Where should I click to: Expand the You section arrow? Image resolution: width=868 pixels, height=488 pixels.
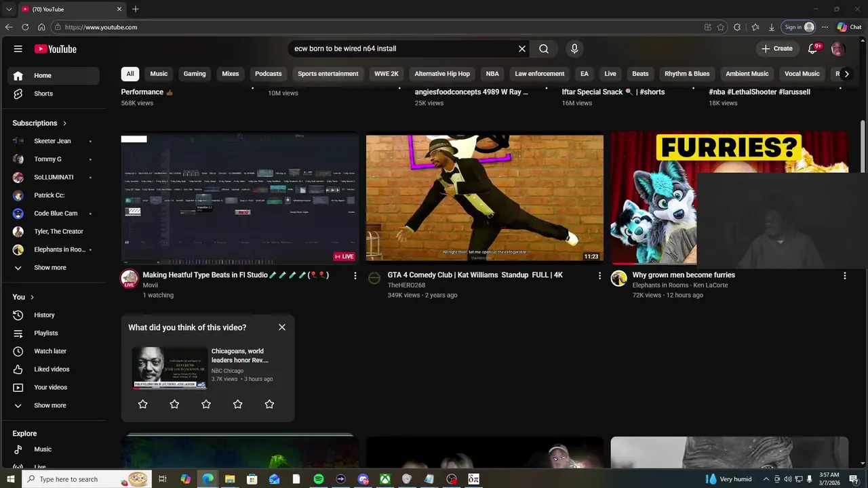tap(32, 297)
